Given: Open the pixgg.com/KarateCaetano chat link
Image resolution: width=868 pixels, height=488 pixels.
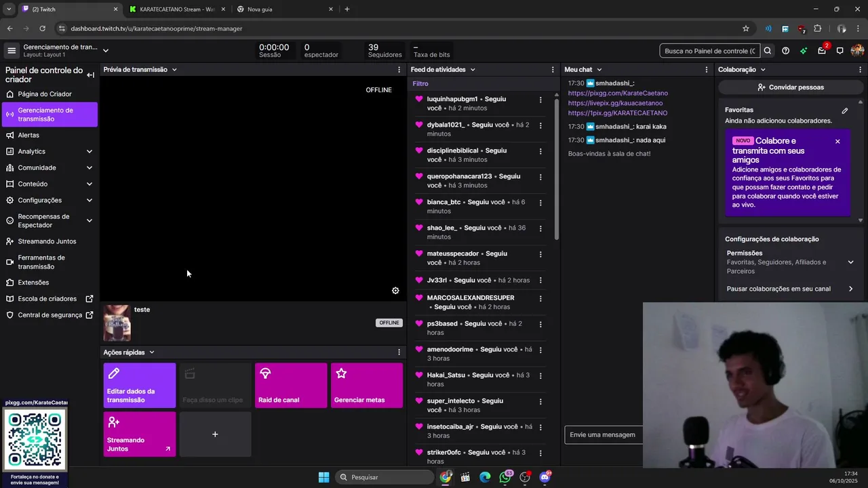Looking at the screenshot, I should coord(618,93).
